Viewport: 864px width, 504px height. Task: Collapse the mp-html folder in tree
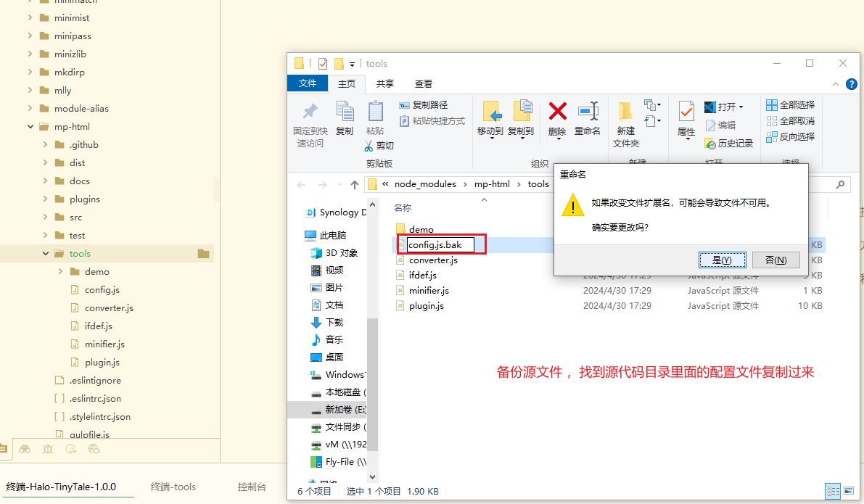click(x=30, y=127)
